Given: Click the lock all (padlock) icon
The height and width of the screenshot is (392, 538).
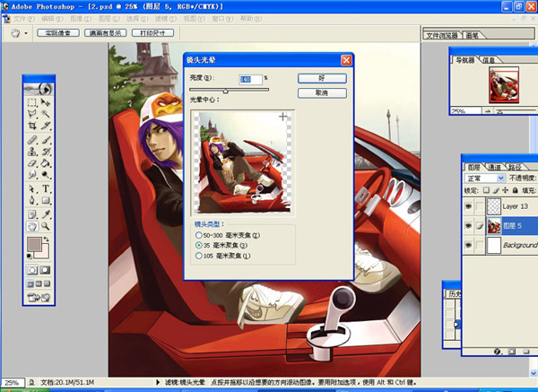Looking at the screenshot, I should coord(515,190).
